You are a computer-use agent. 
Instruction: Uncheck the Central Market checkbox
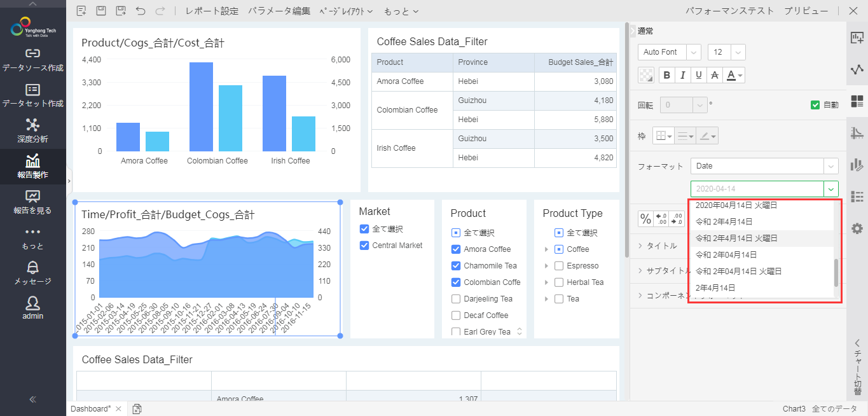[364, 246]
